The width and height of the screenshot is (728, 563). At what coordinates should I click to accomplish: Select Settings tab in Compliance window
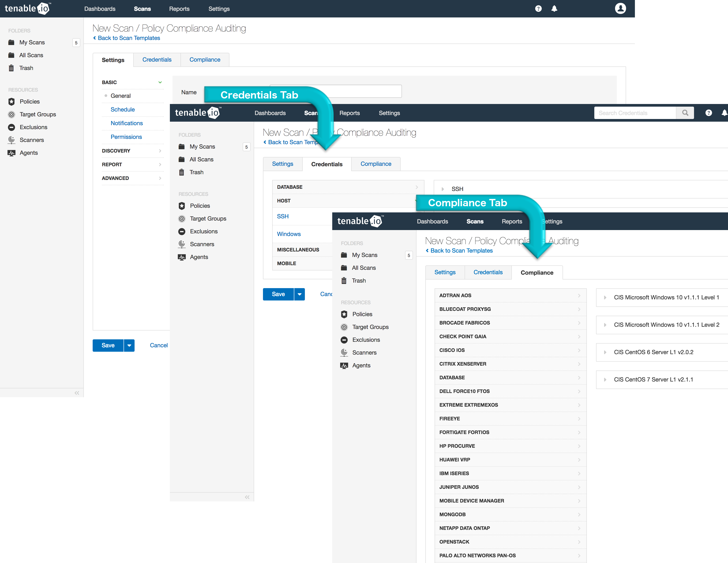tap(445, 272)
